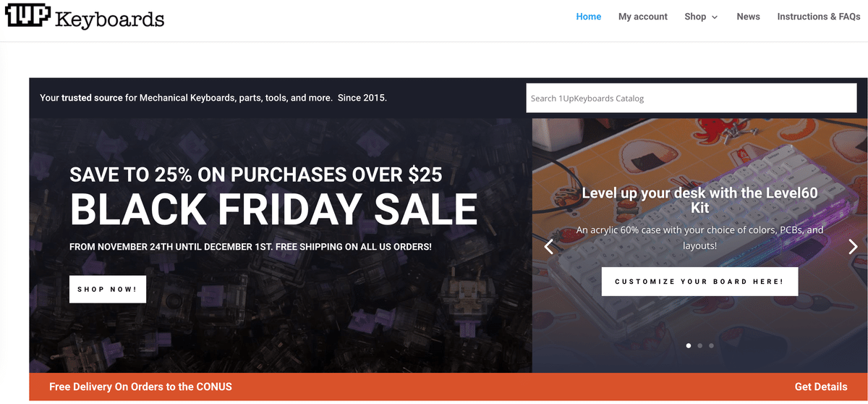Click the Black Friday Sale headline

click(x=273, y=209)
